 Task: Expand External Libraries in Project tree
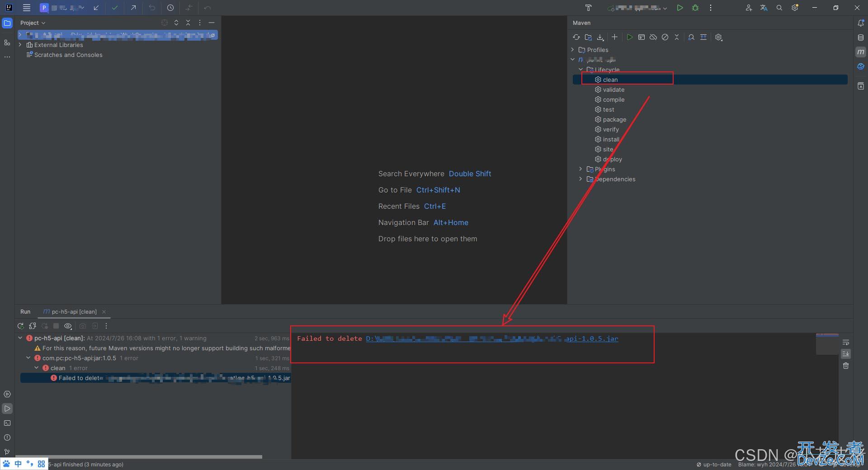pos(20,45)
